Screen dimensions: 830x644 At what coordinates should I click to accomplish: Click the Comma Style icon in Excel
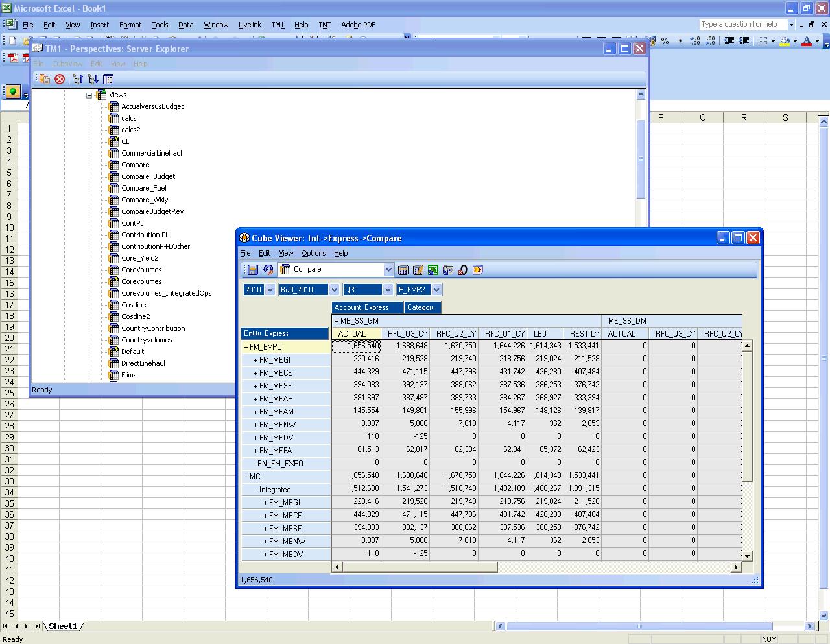point(680,41)
